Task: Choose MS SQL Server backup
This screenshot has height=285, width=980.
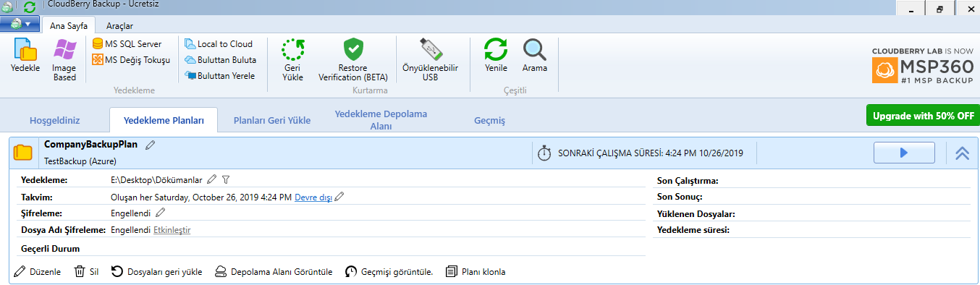Action: 127,44
